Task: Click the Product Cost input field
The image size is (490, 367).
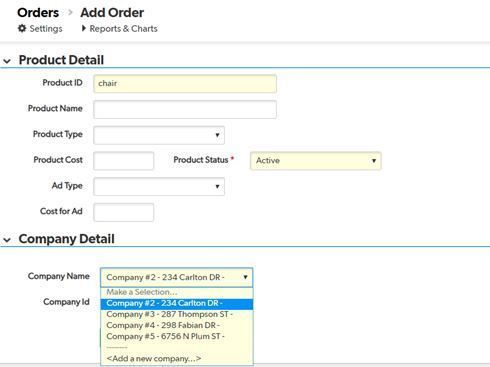Action: (124, 161)
